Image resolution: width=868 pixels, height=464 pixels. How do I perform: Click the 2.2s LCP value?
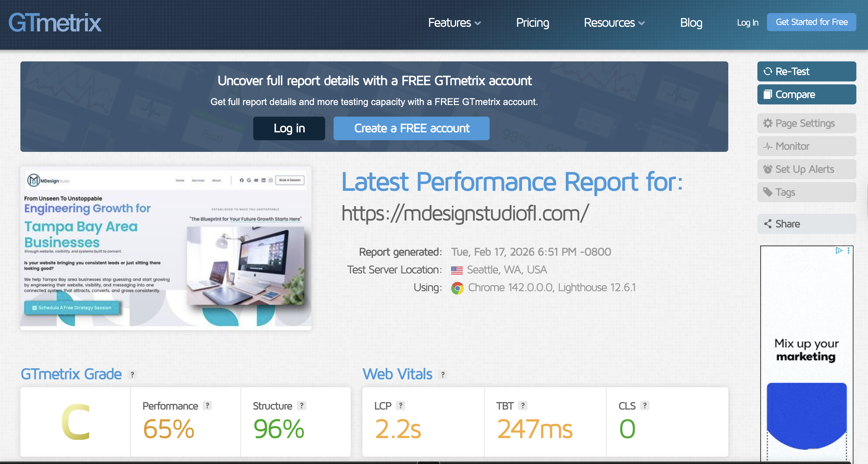[398, 429]
